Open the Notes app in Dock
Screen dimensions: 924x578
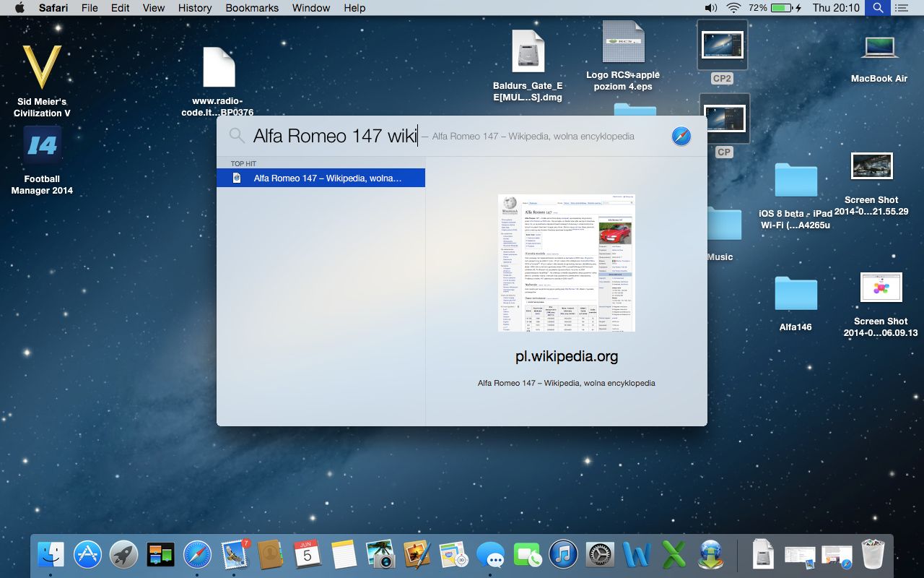tap(344, 555)
